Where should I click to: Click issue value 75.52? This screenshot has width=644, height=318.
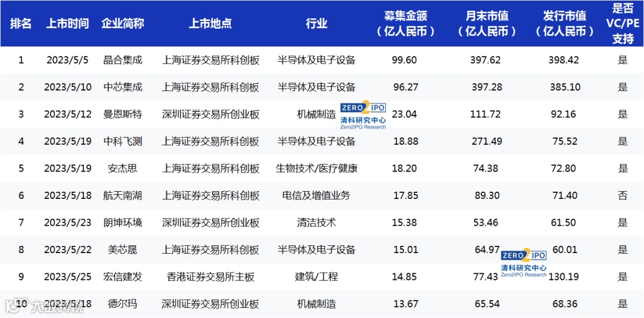[x=565, y=141]
